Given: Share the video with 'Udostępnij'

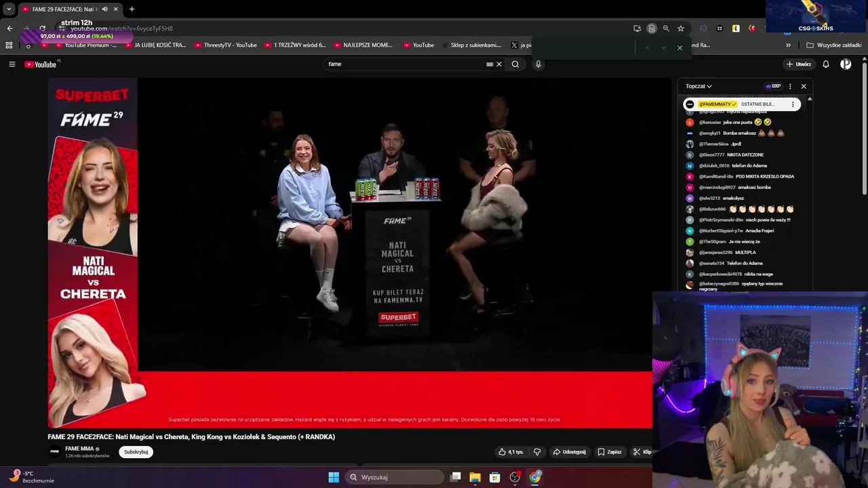Looking at the screenshot, I should (569, 452).
